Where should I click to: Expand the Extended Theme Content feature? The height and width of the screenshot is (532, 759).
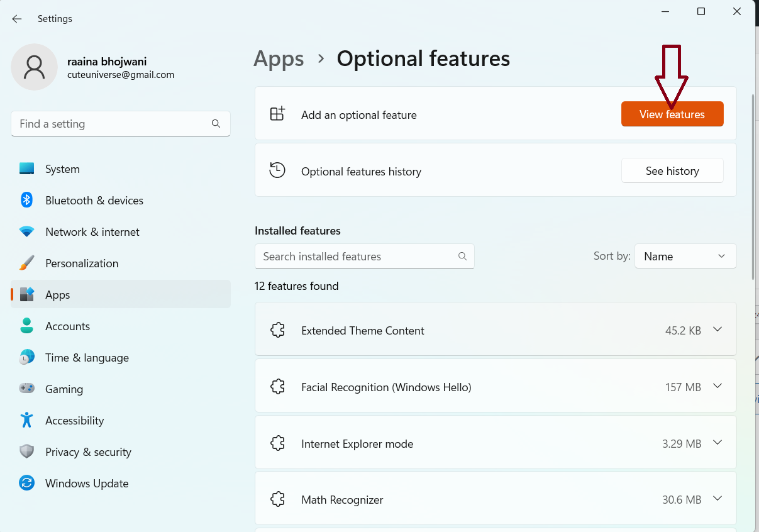pyautogui.click(x=717, y=330)
